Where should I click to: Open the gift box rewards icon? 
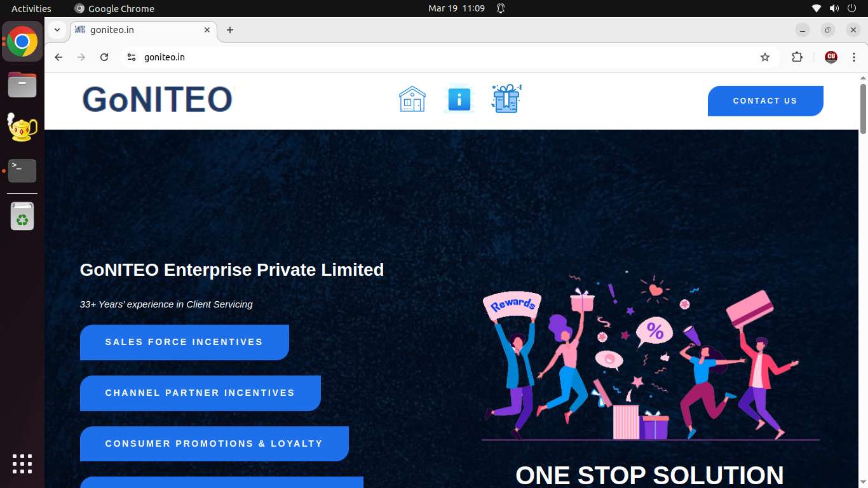pyautogui.click(x=506, y=98)
